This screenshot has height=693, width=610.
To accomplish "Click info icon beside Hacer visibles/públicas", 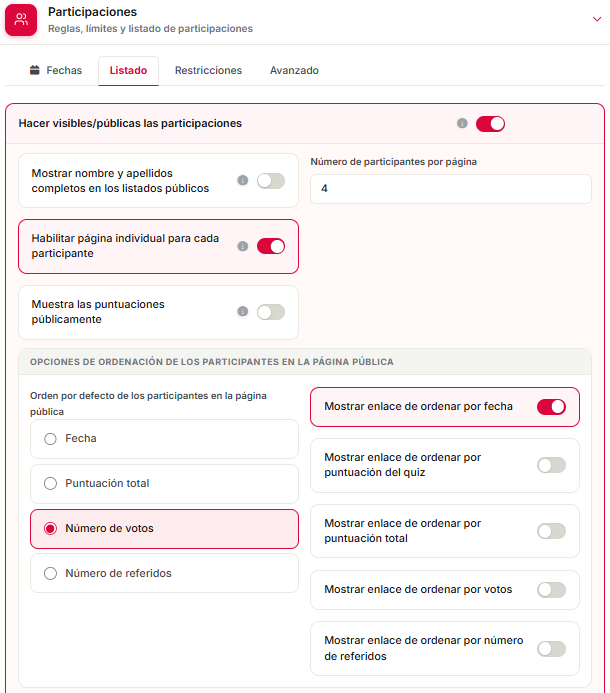I will (462, 123).
